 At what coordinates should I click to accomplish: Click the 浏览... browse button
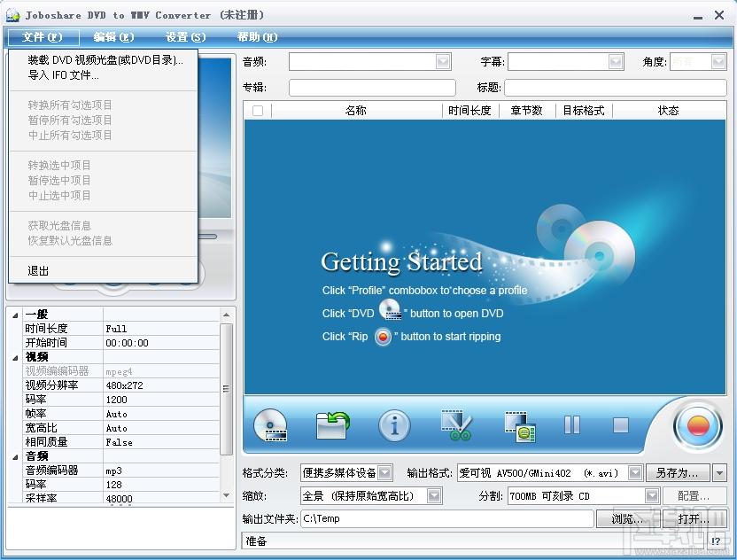[x=628, y=518]
